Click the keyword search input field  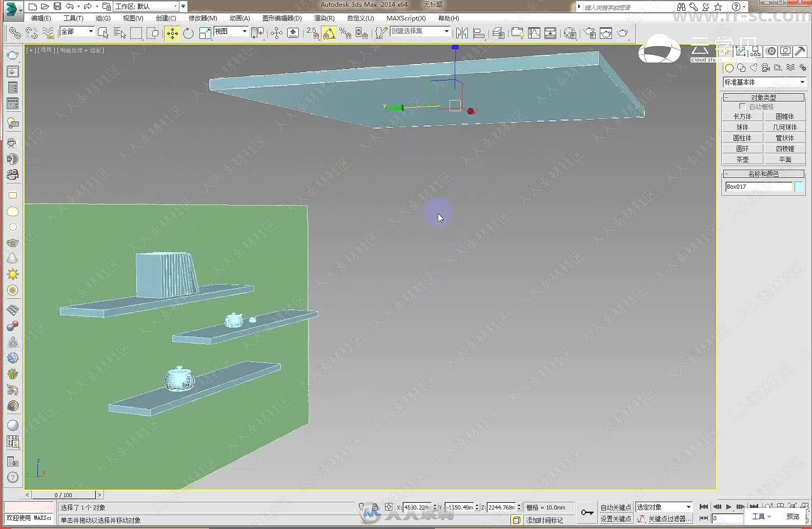click(628, 7)
